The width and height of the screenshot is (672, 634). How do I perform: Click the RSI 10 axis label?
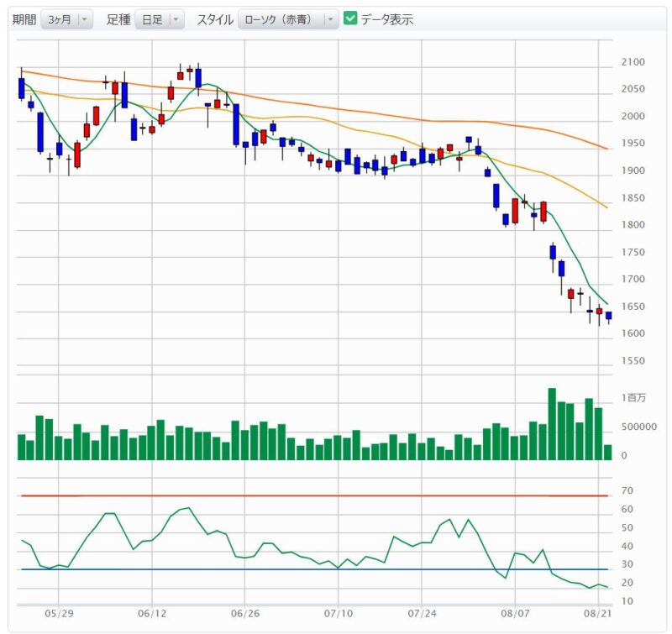(x=627, y=601)
